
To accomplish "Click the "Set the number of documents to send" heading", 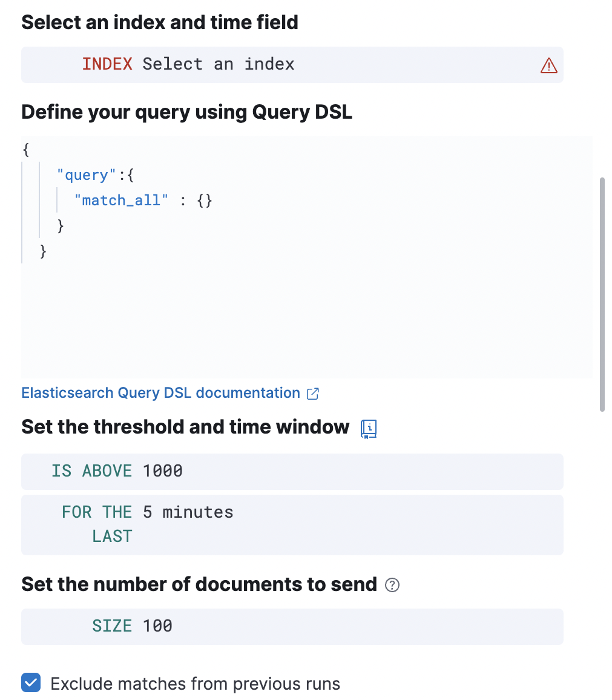I will 199,584.
